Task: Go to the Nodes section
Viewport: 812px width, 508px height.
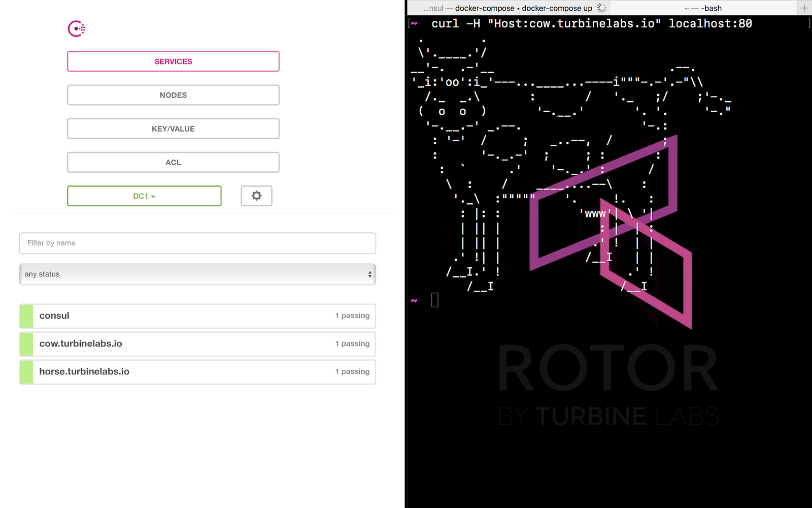Action: tap(173, 95)
